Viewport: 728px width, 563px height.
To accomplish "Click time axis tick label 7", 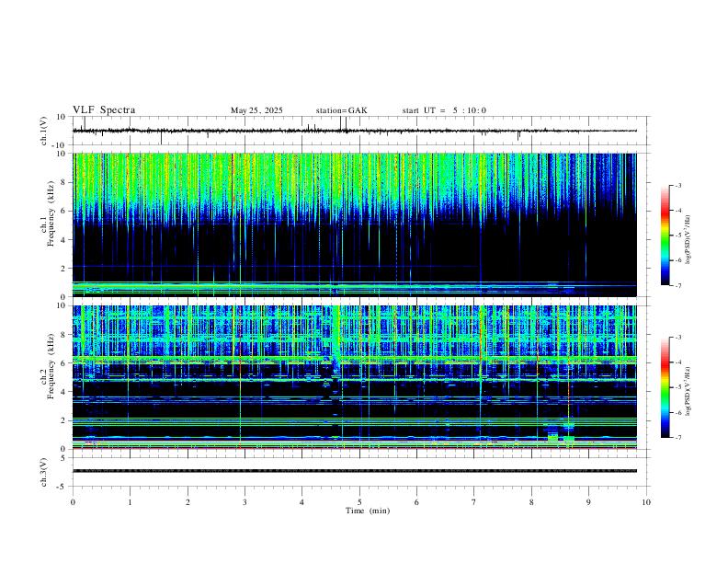I will click(474, 502).
